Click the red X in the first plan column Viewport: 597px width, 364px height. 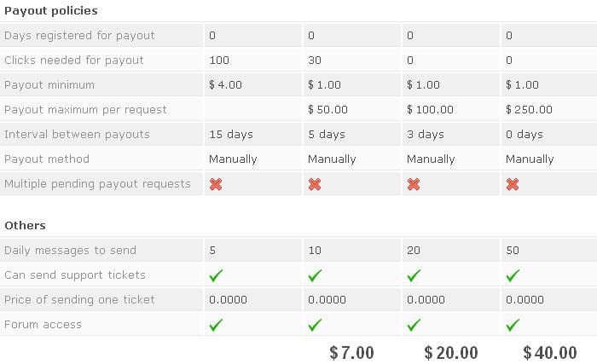[x=216, y=184]
